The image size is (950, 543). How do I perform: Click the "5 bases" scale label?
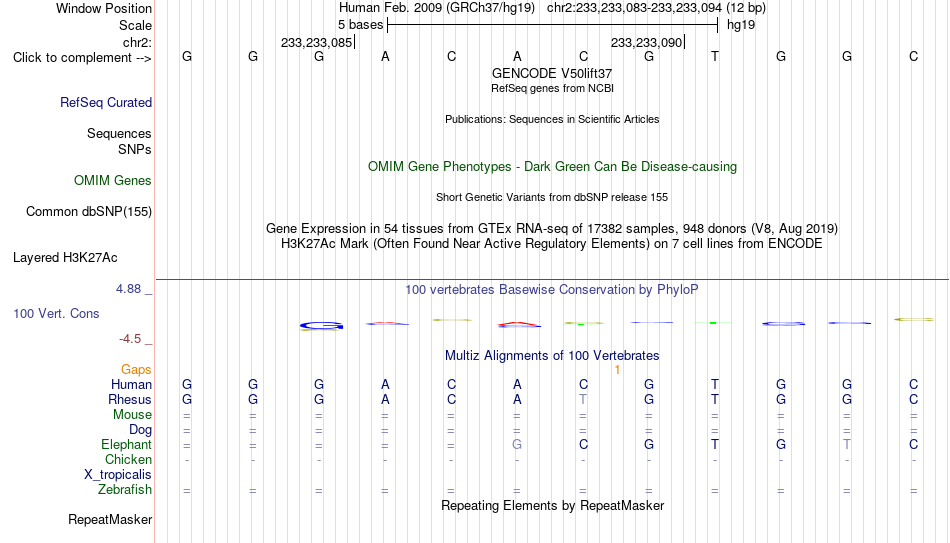pyautogui.click(x=360, y=25)
